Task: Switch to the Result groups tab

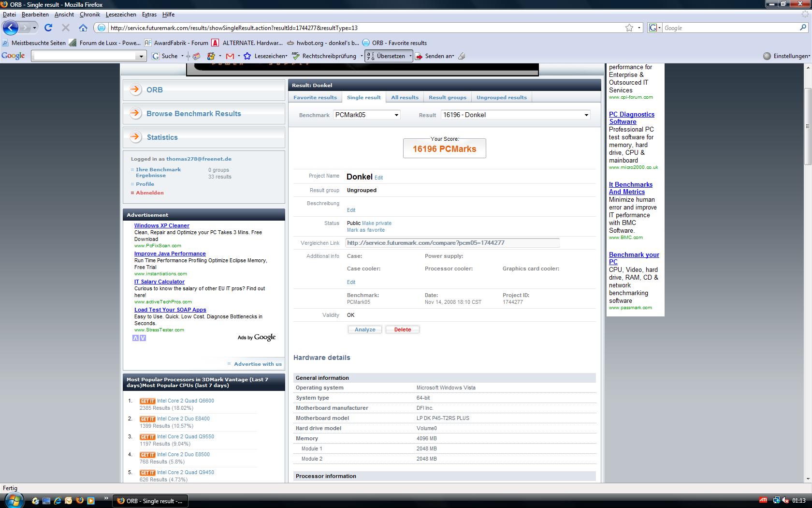Action: [448, 97]
